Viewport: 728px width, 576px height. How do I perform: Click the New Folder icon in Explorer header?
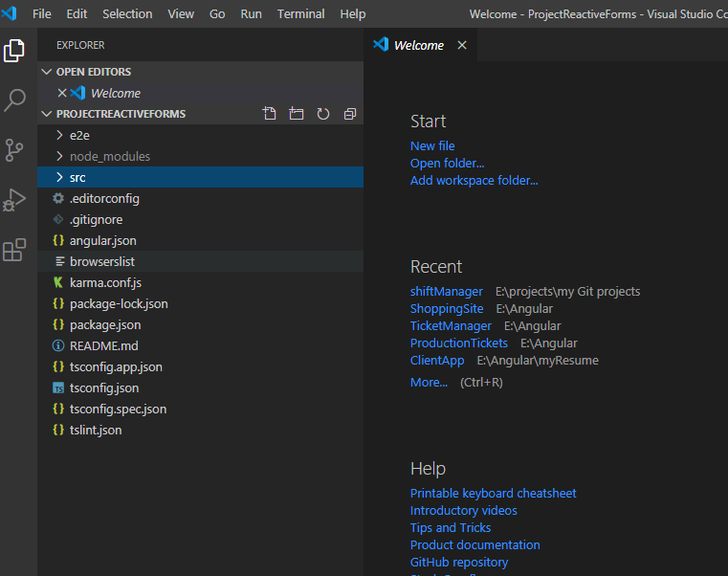pos(297,114)
